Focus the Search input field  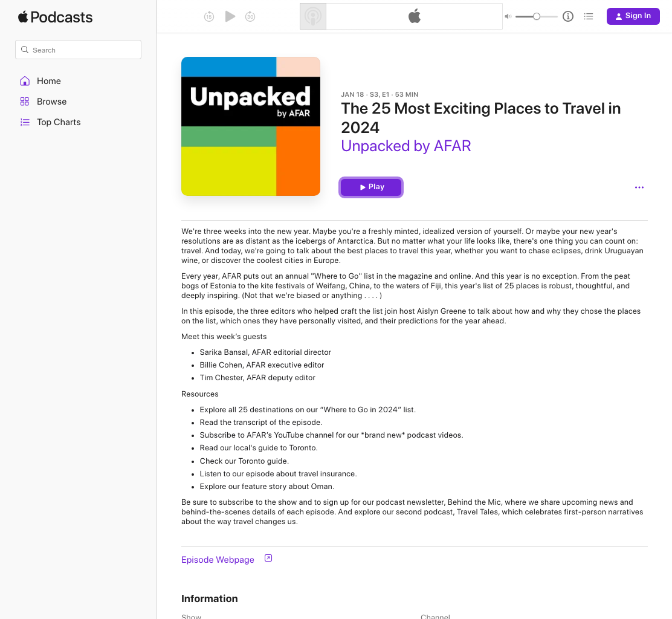[x=79, y=50]
